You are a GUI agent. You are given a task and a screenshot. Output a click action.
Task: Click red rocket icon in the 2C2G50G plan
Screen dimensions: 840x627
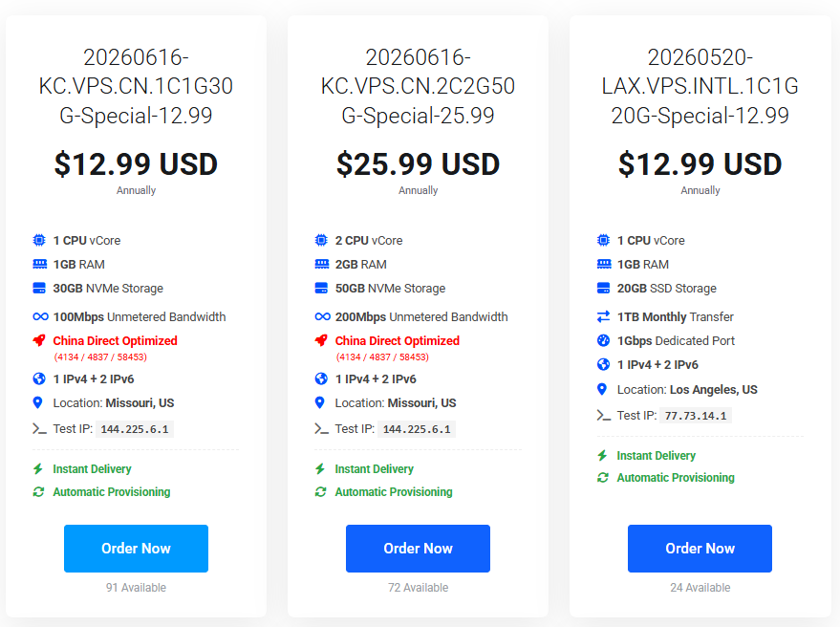(x=321, y=340)
